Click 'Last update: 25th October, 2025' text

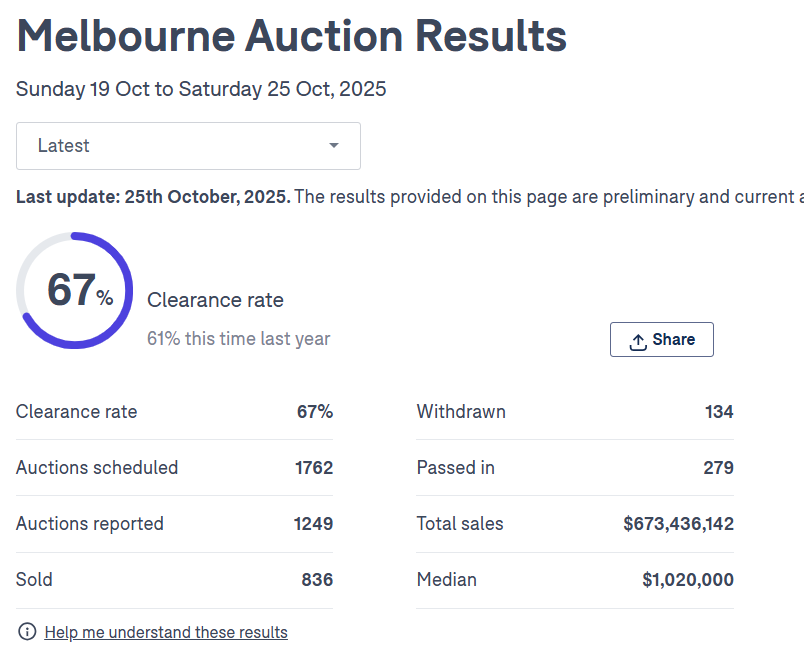click(x=153, y=196)
